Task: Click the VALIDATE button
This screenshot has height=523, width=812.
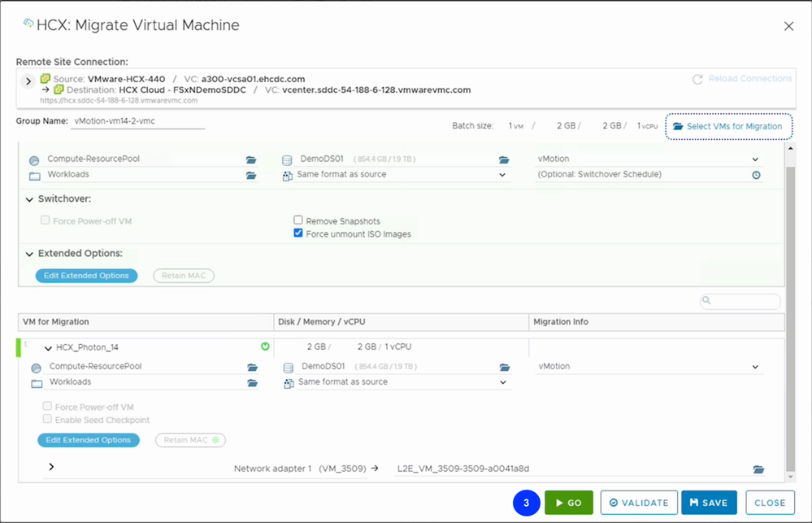Action: (x=638, y=503)
